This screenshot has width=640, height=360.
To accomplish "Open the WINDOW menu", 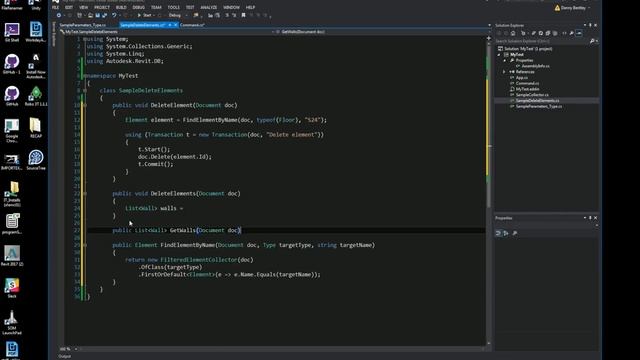I will click(231, 7).
